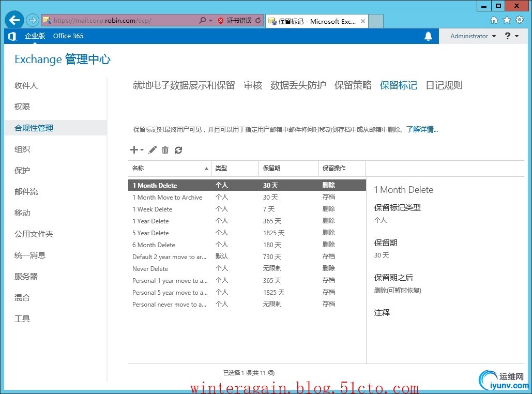532x394 pixels.
Task: Select 移动 in the left navigation
Action: point(22,213)
